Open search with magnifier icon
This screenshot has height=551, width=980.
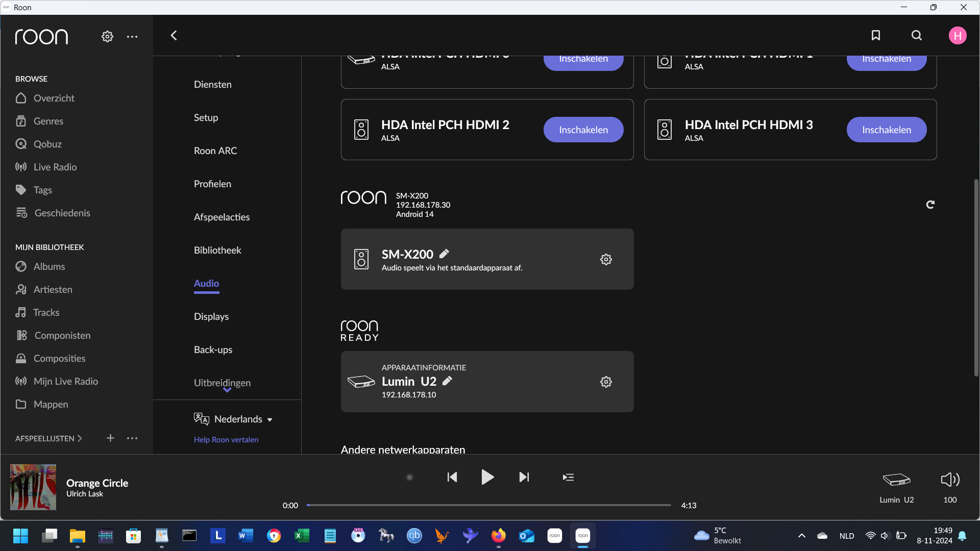[x=917, y=35]
